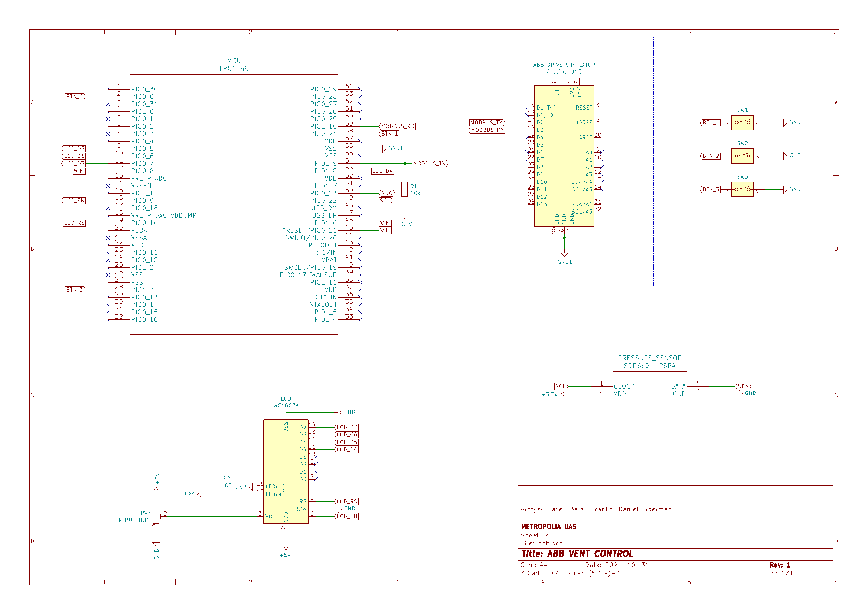Select the LCD_RS label at MCU pin 19

tap(74, 223)
